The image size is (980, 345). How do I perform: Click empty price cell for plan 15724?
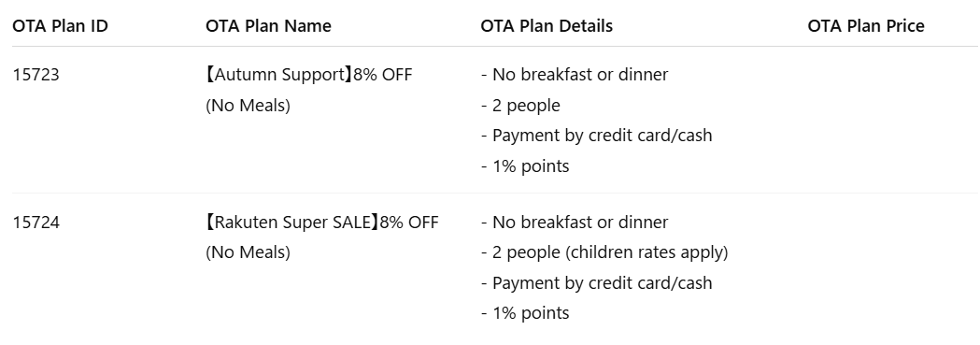[x=892, y=267]
